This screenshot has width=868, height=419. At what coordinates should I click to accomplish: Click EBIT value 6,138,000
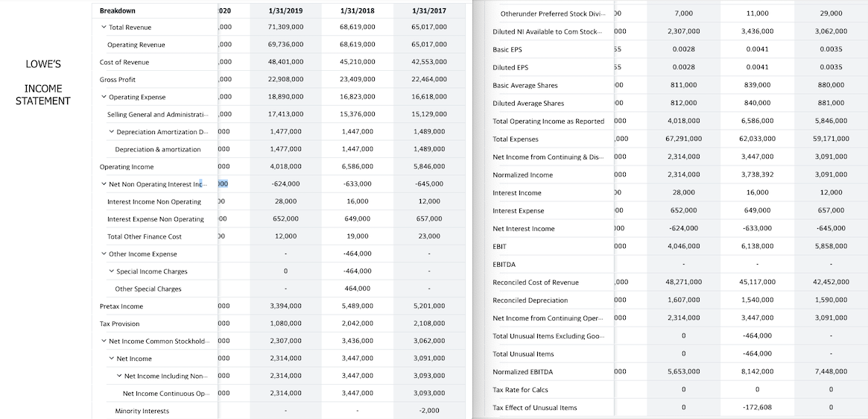[x=757, y=247]
